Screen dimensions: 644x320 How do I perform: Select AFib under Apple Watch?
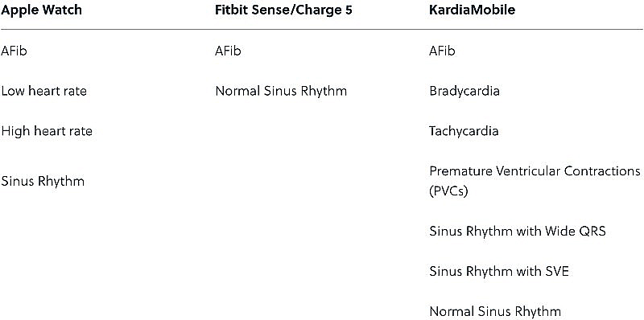(14, 51)
